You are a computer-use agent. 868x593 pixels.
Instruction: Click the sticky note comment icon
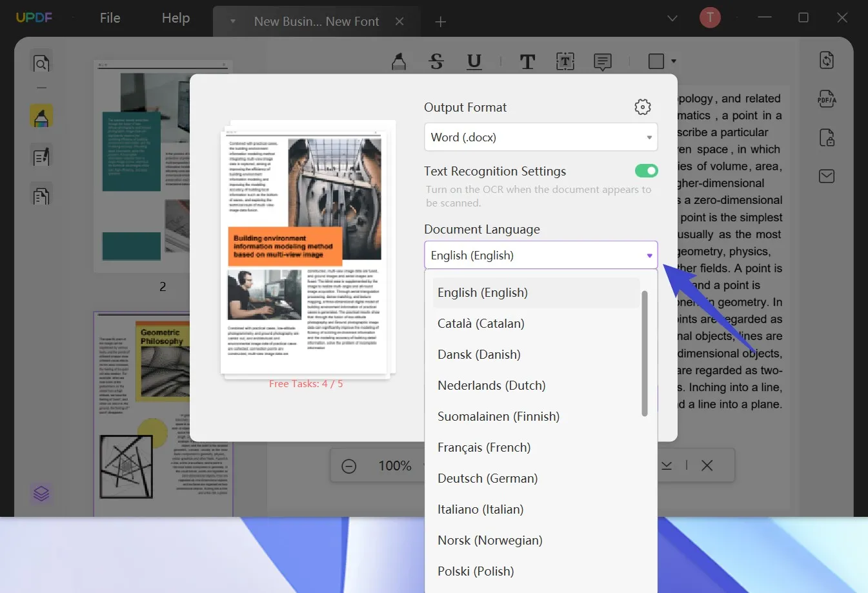[x=602, y=61]
